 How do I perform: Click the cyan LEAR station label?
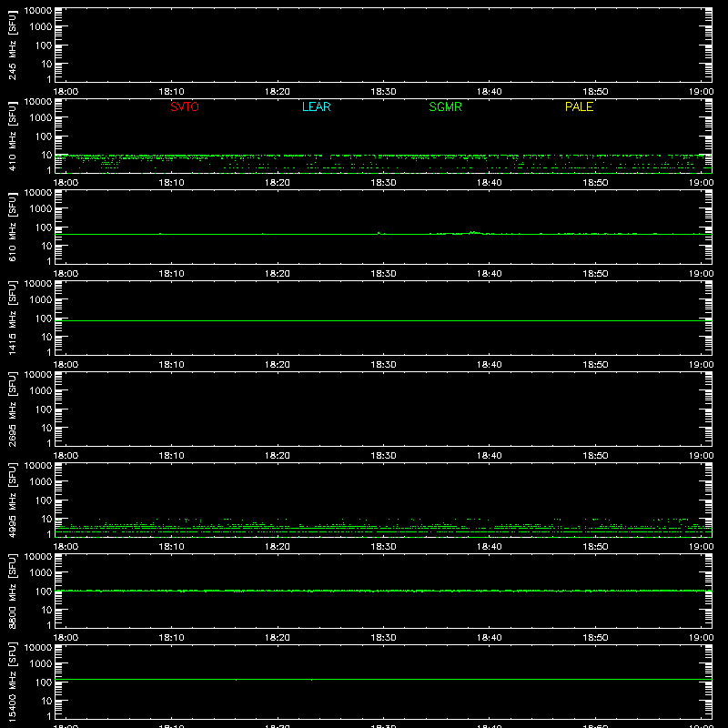[x=316, y=106]
